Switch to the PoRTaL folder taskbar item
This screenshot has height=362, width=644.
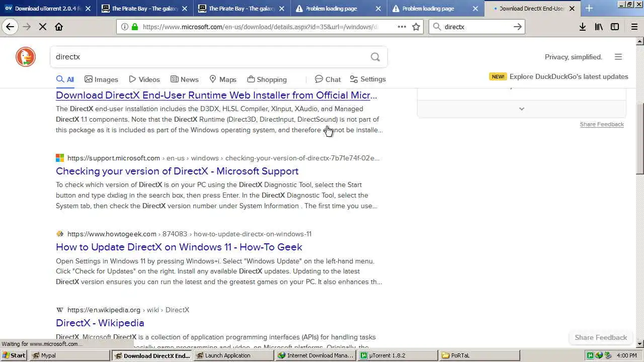[480, 355]
